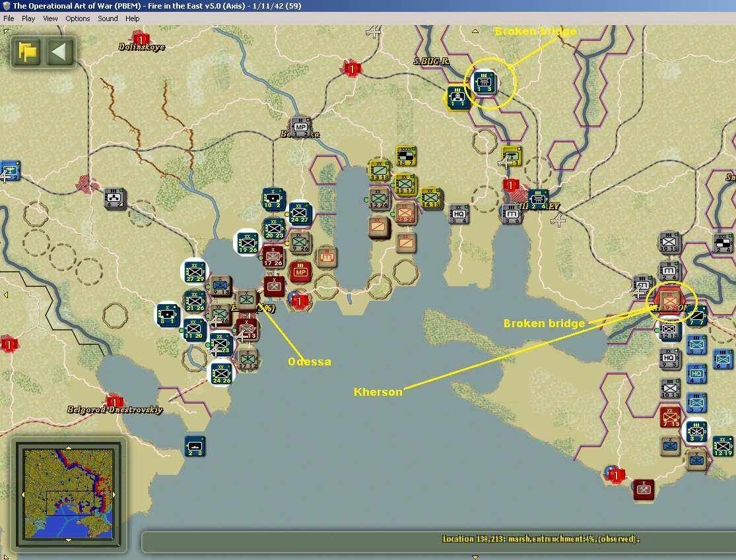Open the Options menu

pyautogui.click(x=77, y=18)
